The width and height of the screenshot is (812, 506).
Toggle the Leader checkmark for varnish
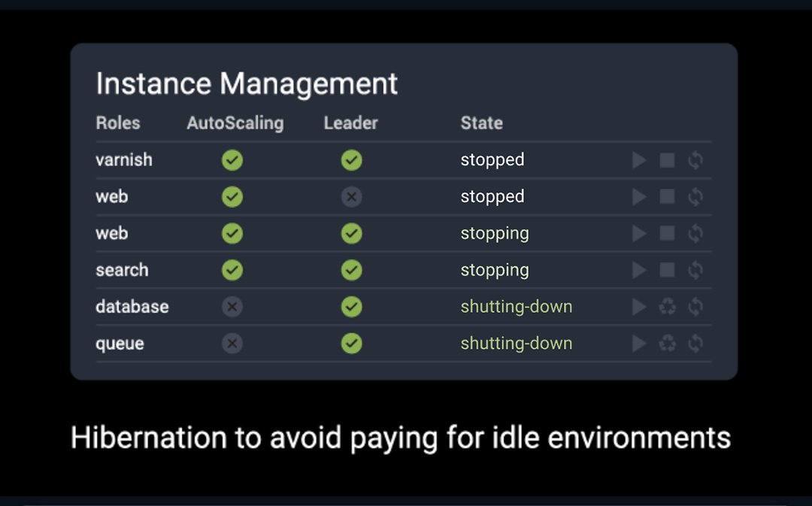[x=352, y=160]
